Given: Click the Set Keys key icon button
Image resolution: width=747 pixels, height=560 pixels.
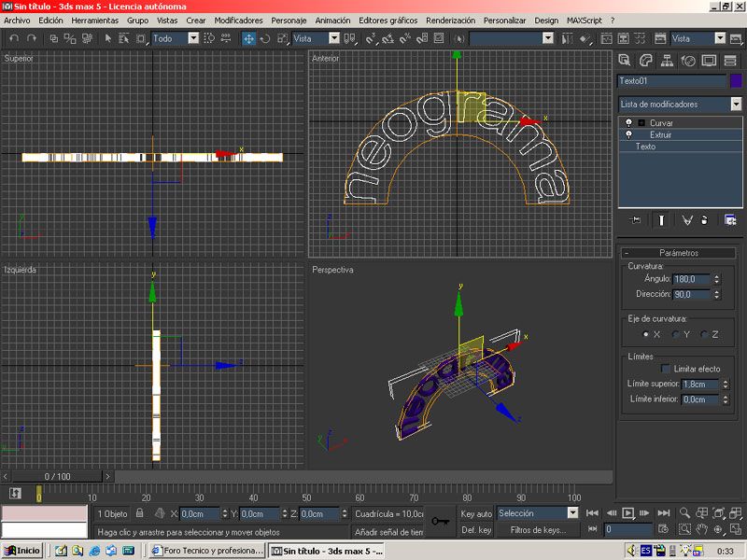Looking at the screenshot, I should pos(440,521).
